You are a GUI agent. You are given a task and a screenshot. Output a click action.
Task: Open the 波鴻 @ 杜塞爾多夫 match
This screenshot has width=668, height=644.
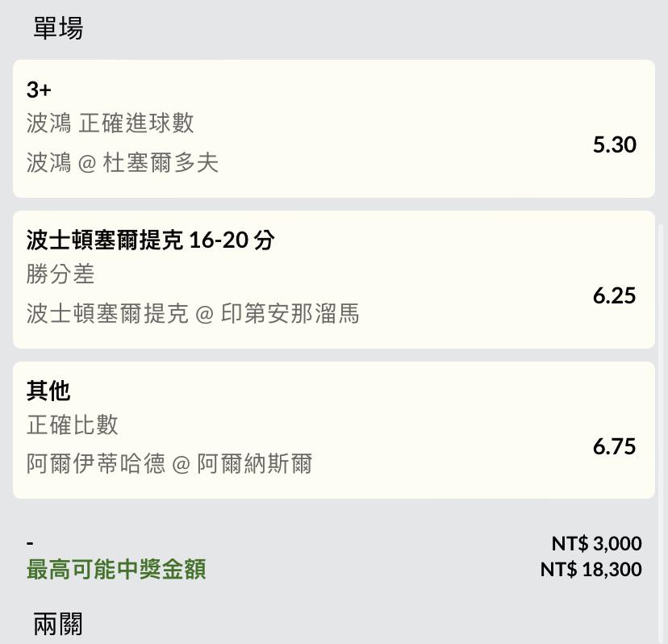click(123, 163)
